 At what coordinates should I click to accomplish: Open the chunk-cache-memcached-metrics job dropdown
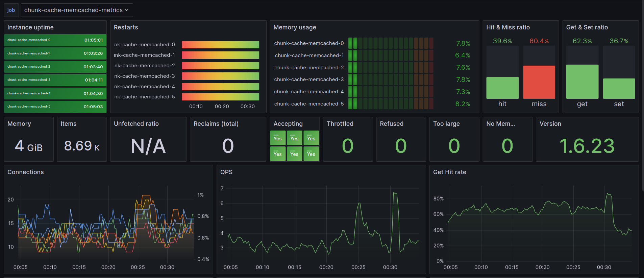(x=77, y=10)
